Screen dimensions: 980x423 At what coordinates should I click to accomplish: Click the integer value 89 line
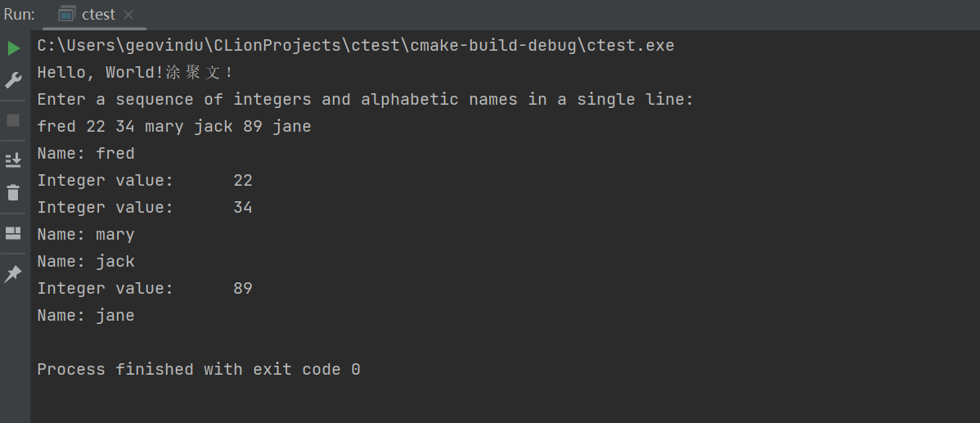click(145, 289)
